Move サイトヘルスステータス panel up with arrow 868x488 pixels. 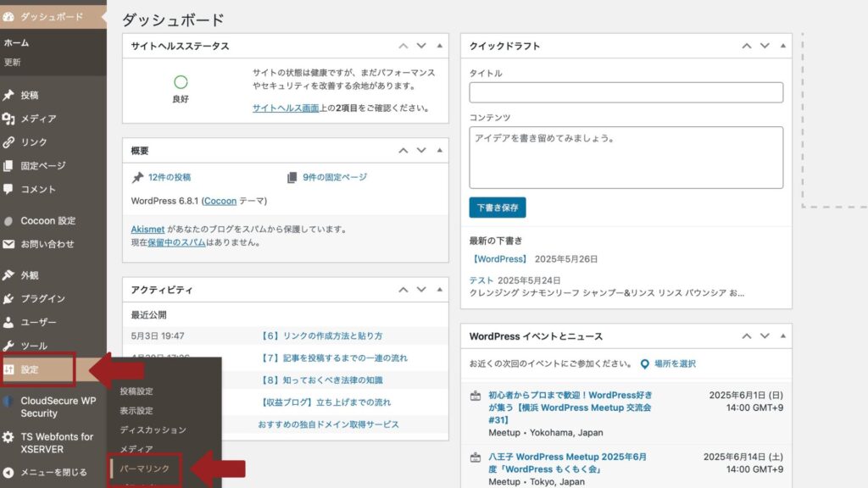[x=403, y=46]
